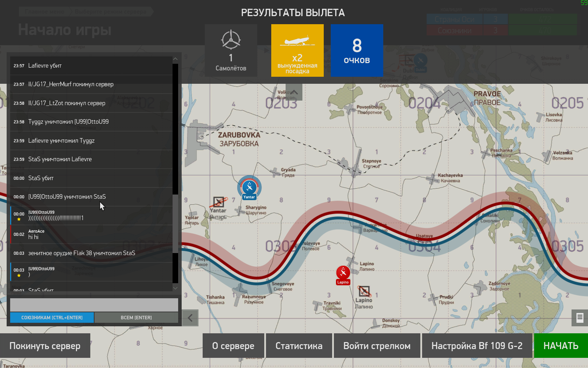Viewport: 588px width, 368px height.
Task: Click the chat message input field
Action: pyautogui.click(x=94, y=305)
